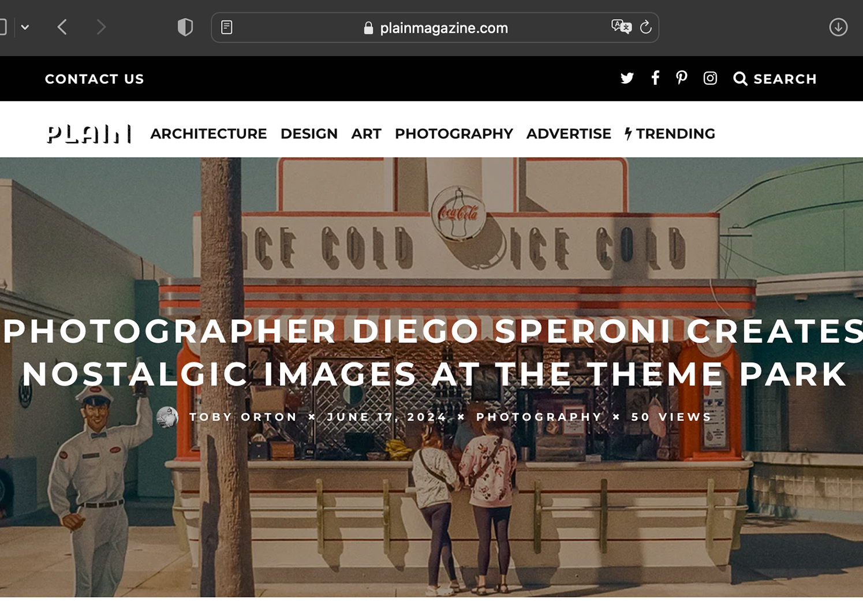Open Safari downloads icon
This screenshot has width=863, height=616.
(838, 27)
